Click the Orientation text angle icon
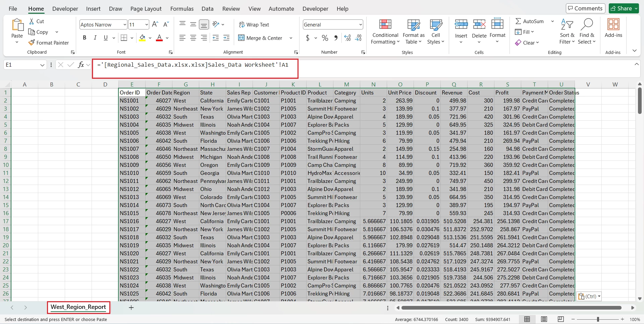Image resolution: width=644 pixels, height=324 pixels. [x=216, y=24]
